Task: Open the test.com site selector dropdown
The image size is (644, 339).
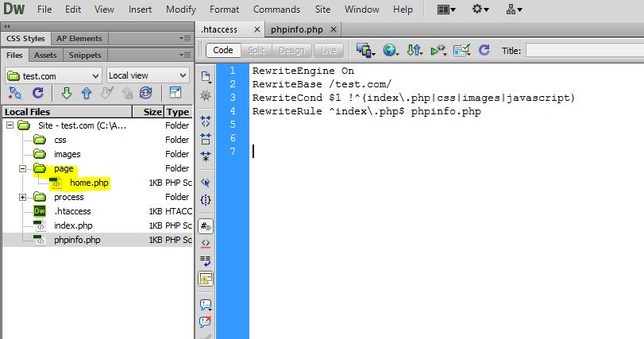Action: tap(53, 76)
